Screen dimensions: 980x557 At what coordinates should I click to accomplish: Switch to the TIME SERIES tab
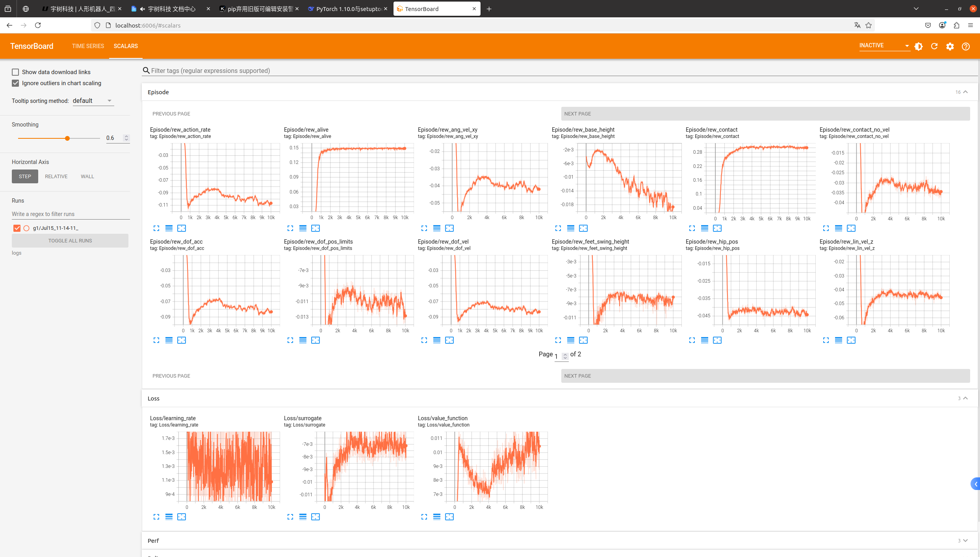pos(88,46)
